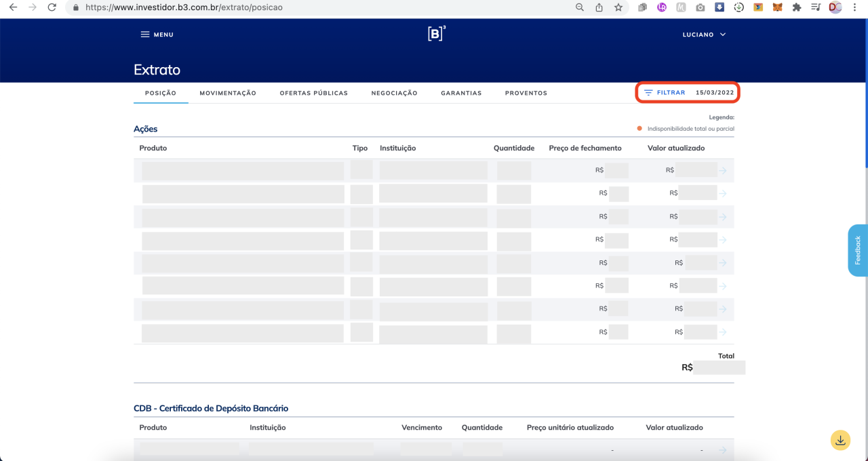This screenshot has height=461, width=868.
Task: Click the zoom search icon in the toolbar
Action: point(578,7)
